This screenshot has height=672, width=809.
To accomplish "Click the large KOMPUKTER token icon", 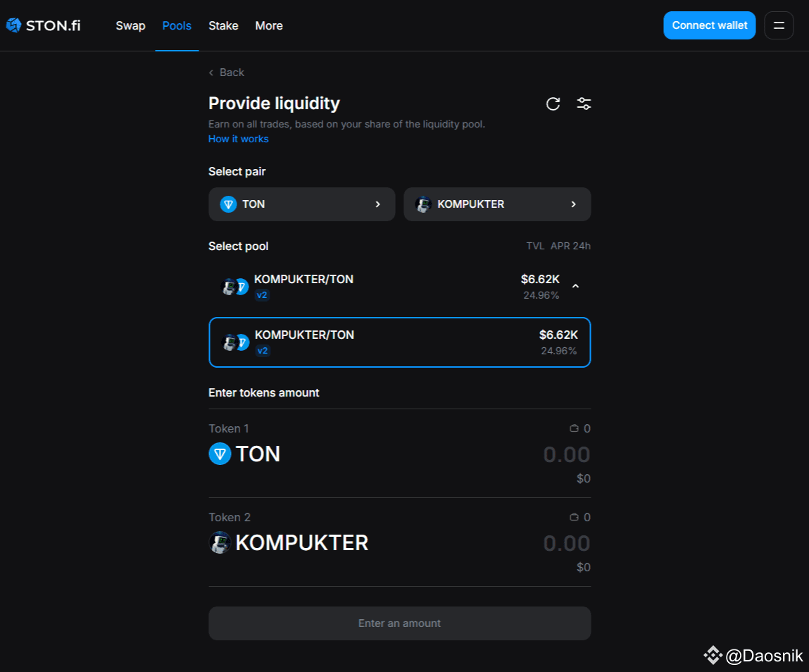I will [220, 542].
